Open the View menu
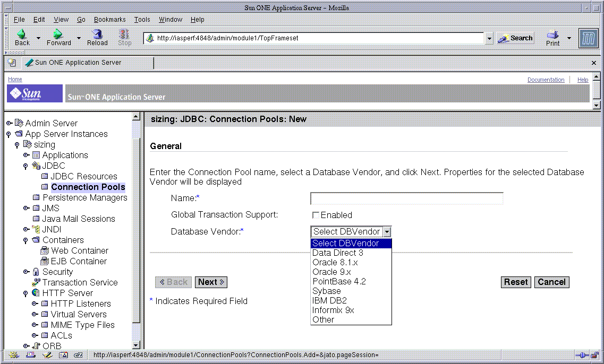Image resolution: width=604 pixels, height=364 pixels. tap(61, 19)
